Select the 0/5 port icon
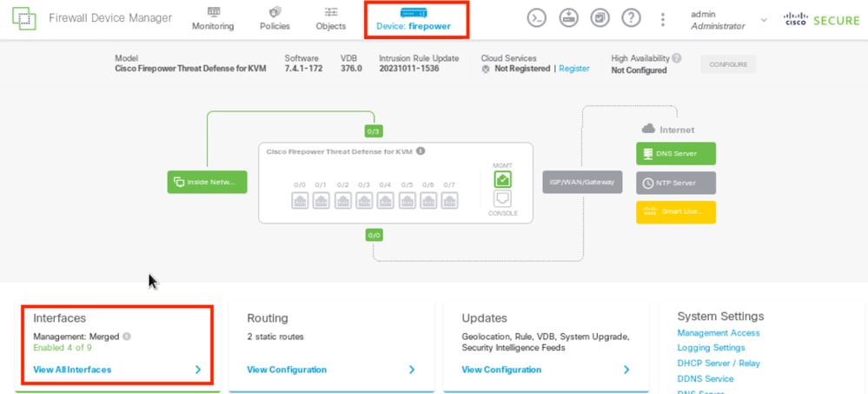This screenshot has width=868, height=394. tap(407, 201)
